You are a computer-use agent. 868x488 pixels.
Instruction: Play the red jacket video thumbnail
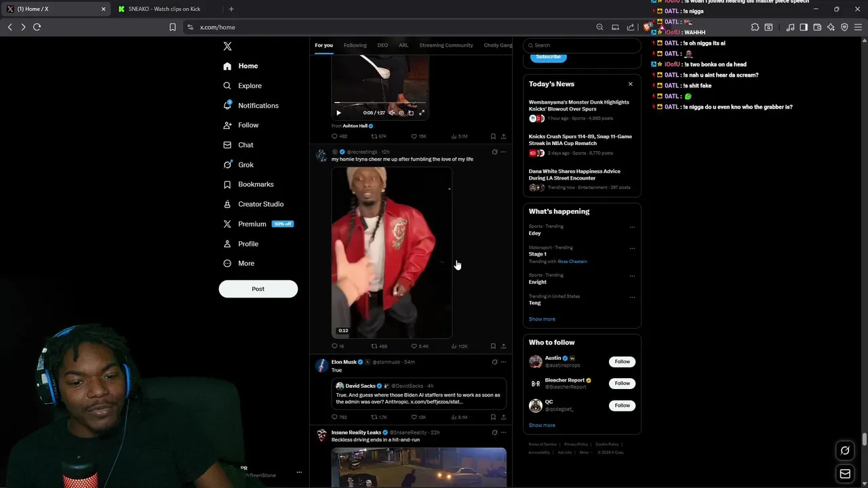(x=392, y=252)
